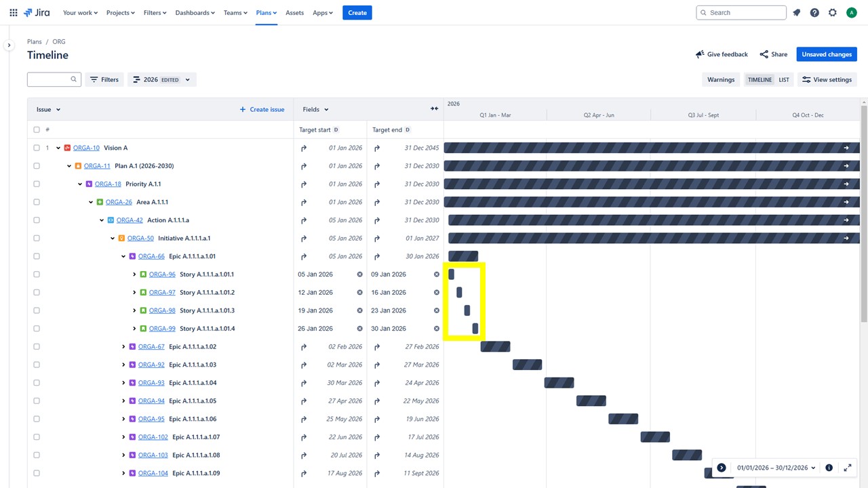
Task: Click the Jira logo
Action: click(x=37, y=13)
